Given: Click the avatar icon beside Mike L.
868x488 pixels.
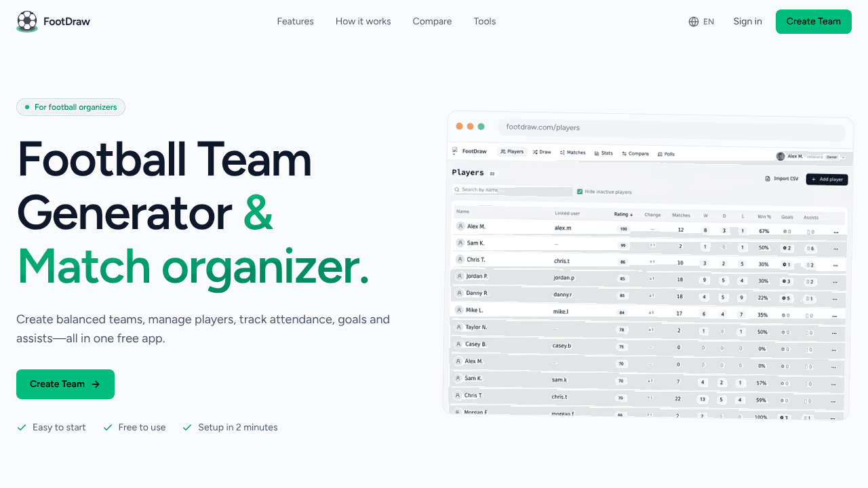Looking at the screenshot, I should tap(459, 310).
